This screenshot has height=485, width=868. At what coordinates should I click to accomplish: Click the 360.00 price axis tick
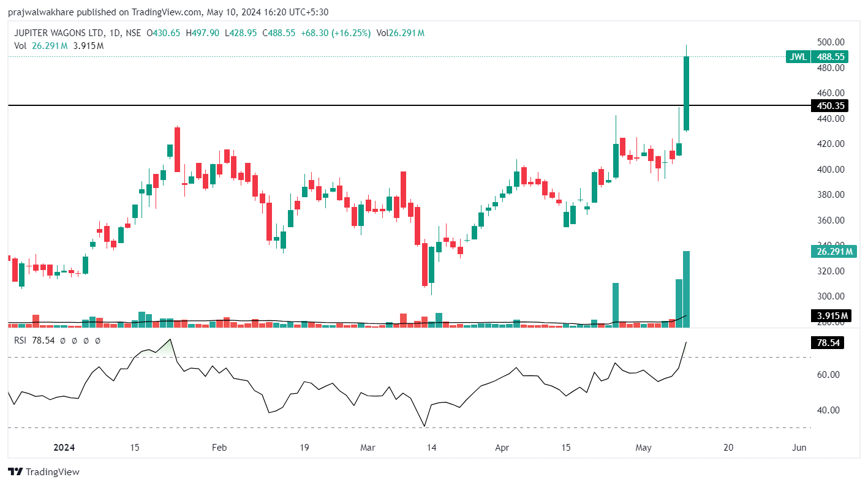coord(831,220)
